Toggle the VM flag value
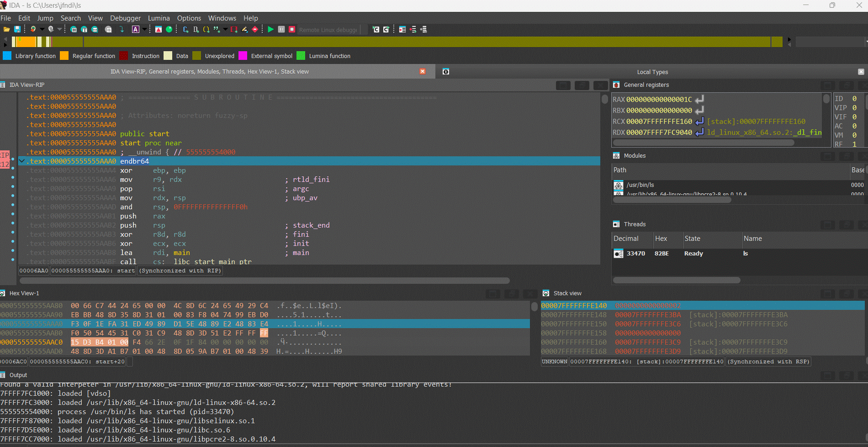The width and height of the screenshot is (868, 447). click(854, 135)
